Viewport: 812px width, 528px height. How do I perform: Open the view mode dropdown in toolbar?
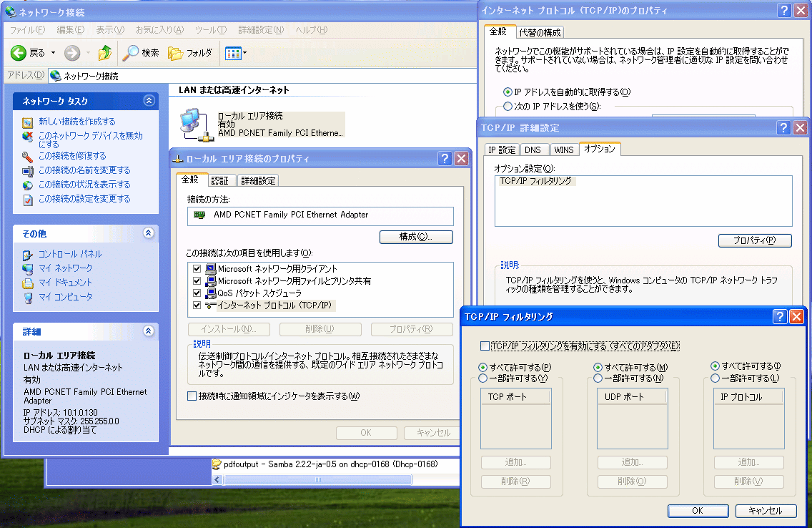(236, 53)
